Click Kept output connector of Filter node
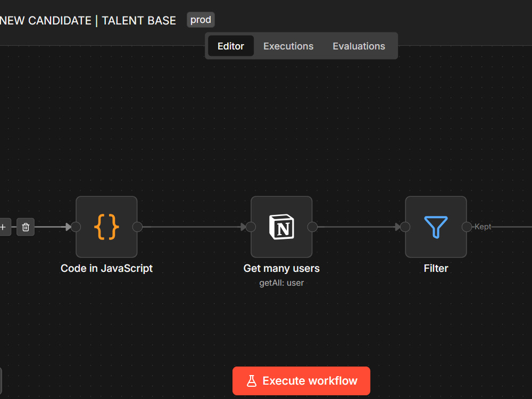 coord(467,227)
